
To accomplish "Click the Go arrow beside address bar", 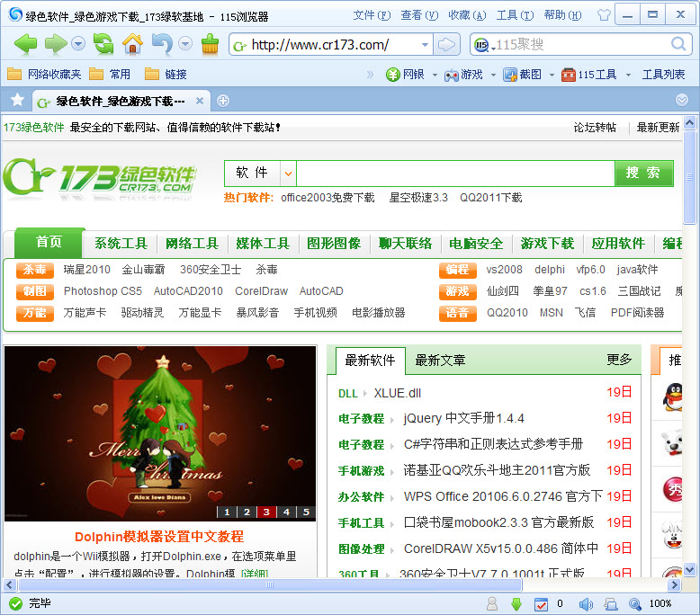I will [x=446, y=45].
